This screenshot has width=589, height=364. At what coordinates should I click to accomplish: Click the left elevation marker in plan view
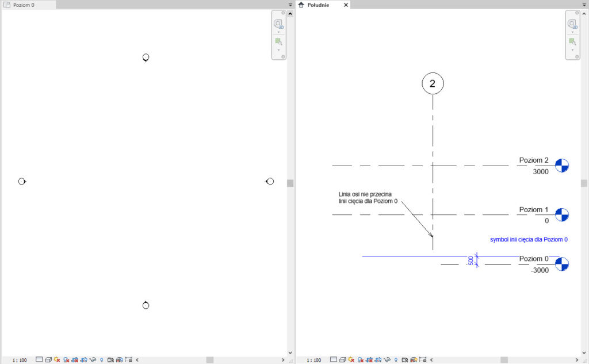coord(22,181)
